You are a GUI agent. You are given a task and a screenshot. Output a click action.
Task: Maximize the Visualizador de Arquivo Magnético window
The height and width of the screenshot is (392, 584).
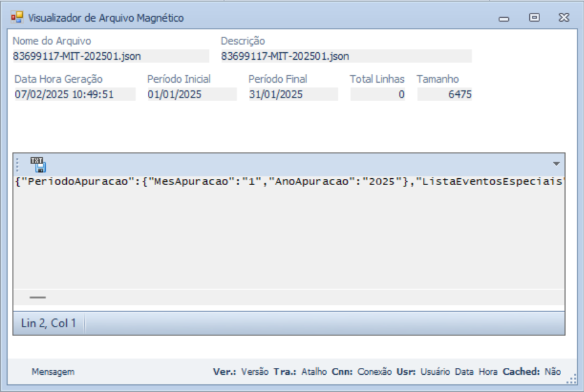click(x=534, y=17)
